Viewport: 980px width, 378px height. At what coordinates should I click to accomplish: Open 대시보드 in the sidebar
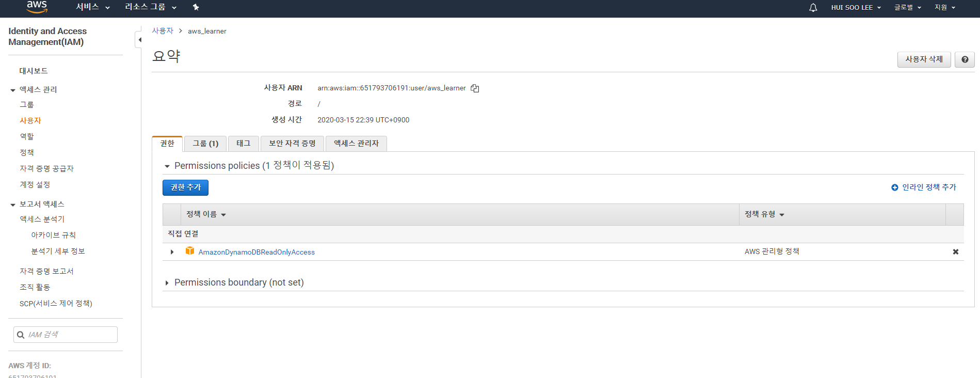(x=34, y=71)
